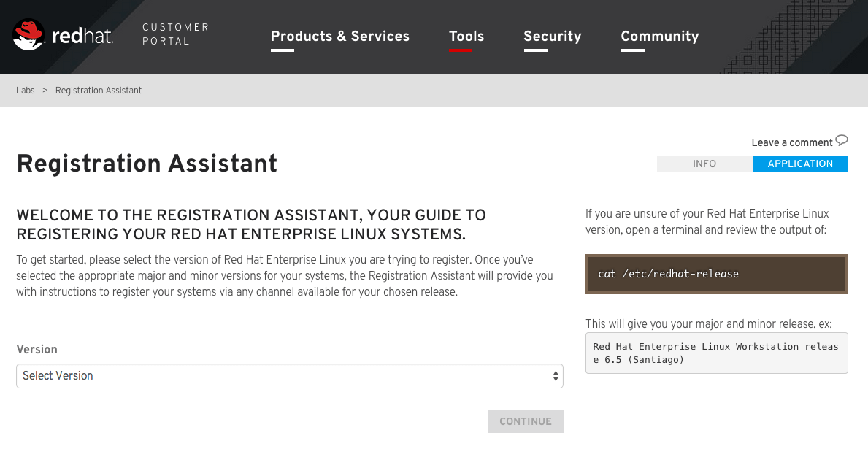
Task: Open the Security menu
Action: (552, 37)
